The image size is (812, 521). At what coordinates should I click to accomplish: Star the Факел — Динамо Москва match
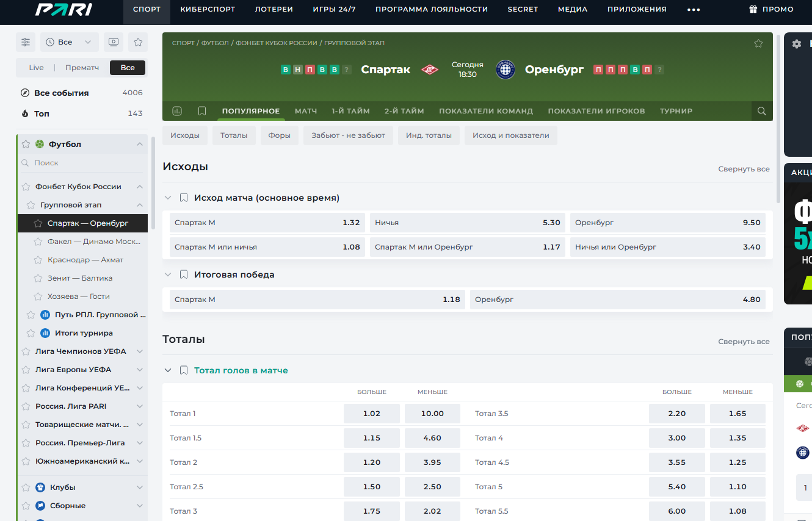click(38, 242)
